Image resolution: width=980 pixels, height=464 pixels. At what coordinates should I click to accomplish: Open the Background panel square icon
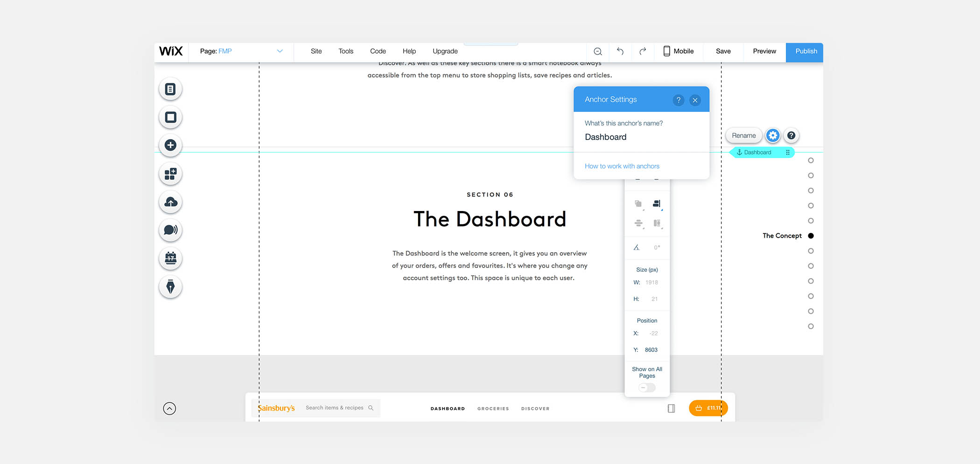pos(170,117)
